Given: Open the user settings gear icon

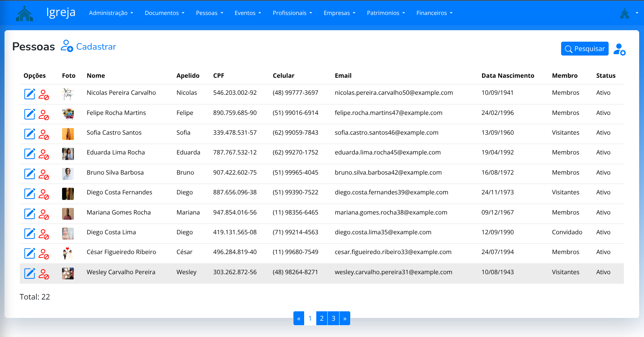Looking at the screenshot, I should [x=619, y=49].
